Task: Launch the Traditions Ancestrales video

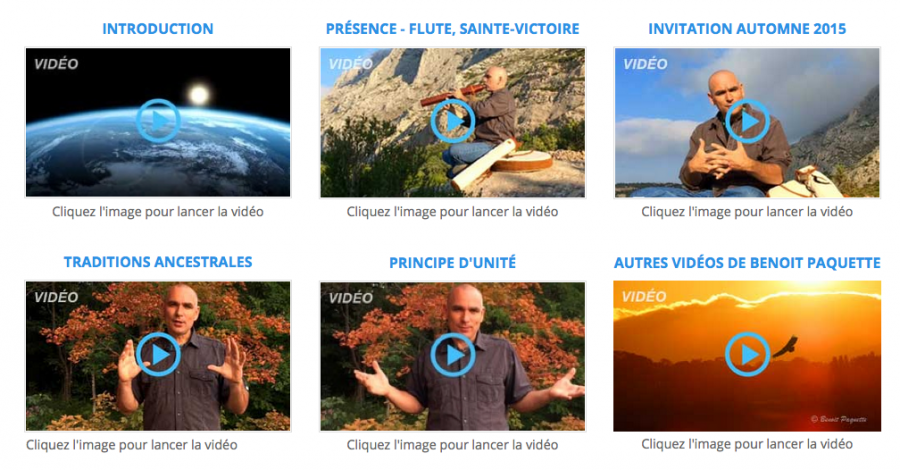Action: [158, 356]
